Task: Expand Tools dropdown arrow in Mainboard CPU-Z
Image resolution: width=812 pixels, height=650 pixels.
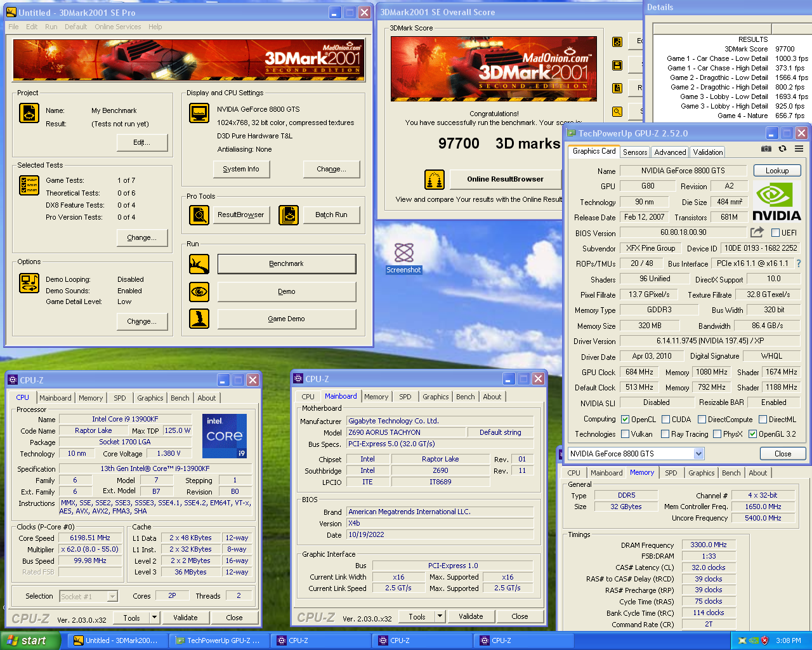Action: (x=440, y=616)
